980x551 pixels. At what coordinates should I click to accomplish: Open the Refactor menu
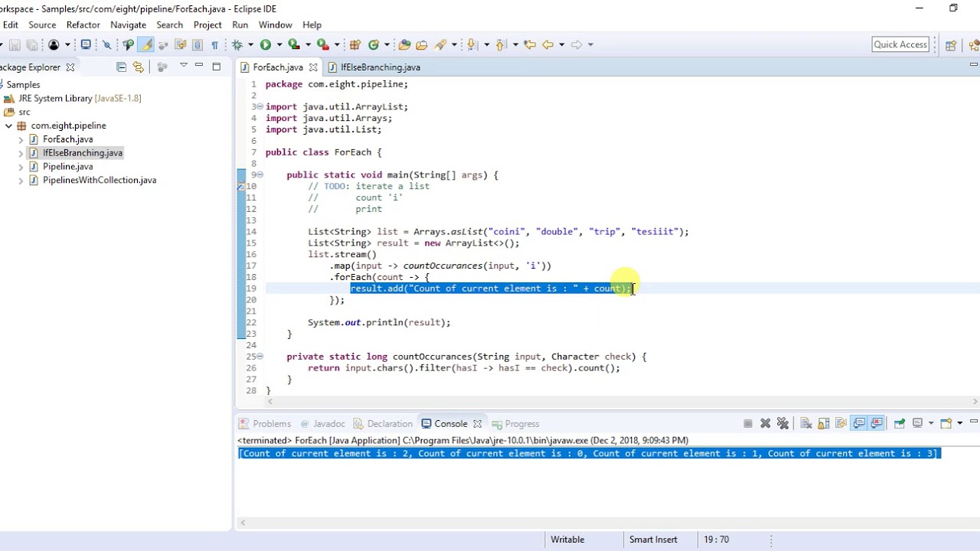[83, 24]
